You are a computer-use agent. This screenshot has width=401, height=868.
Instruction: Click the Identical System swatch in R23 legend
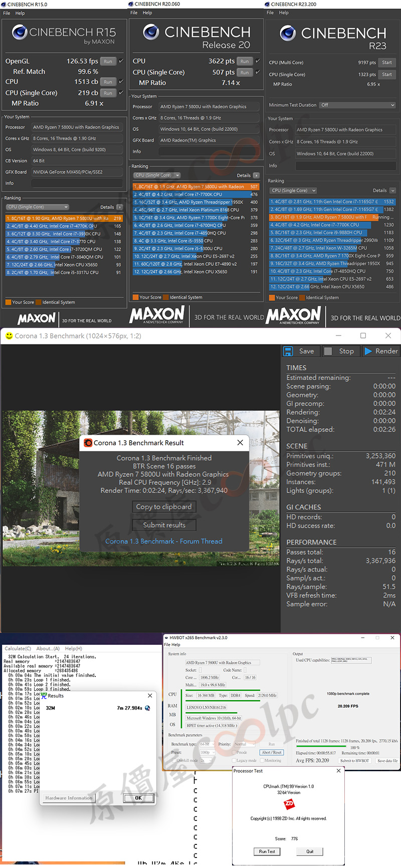(x=303, y=297)
